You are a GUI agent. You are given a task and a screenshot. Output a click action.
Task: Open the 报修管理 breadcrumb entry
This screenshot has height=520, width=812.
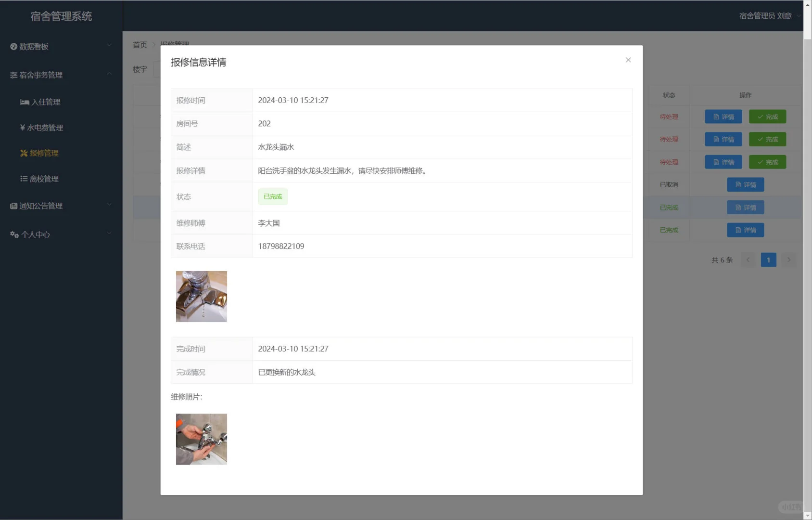pos(175,45)
